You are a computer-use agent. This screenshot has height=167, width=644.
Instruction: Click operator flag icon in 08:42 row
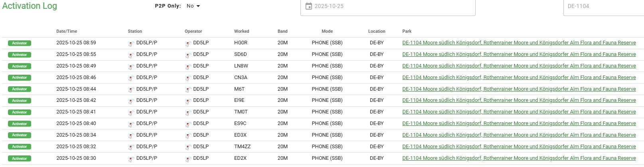click(188, 101)
